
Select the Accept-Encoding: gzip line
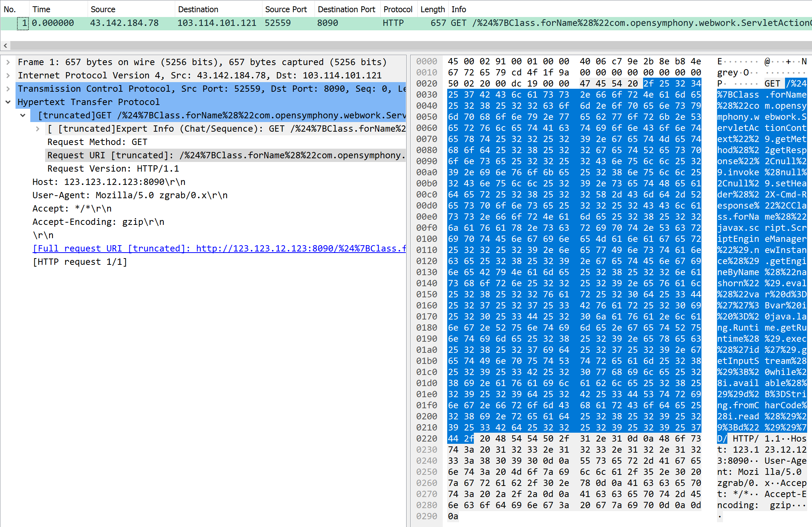click(x=98, y=222)
